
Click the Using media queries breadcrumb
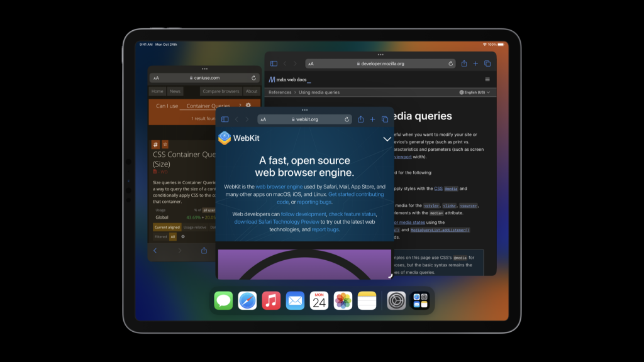(x=319, y=92)
